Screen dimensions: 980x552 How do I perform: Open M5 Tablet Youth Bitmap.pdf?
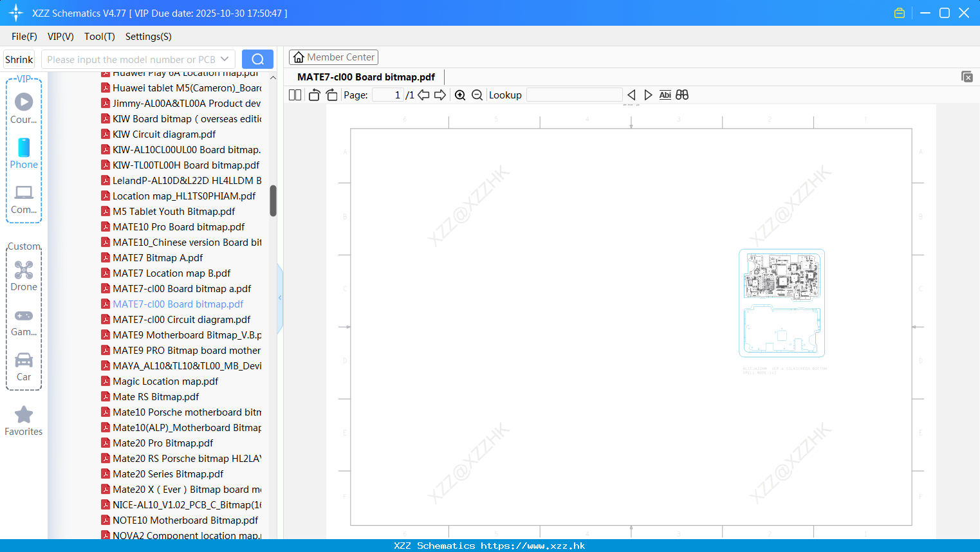tap(174, 212)
